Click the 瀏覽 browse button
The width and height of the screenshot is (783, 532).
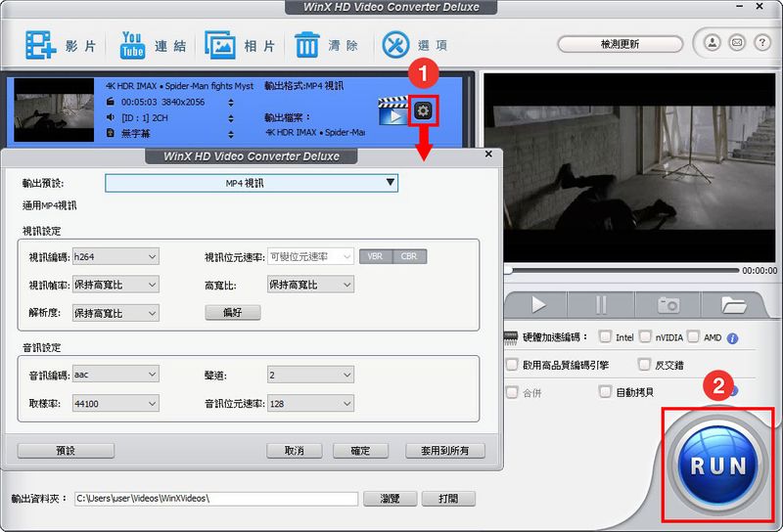390,498
